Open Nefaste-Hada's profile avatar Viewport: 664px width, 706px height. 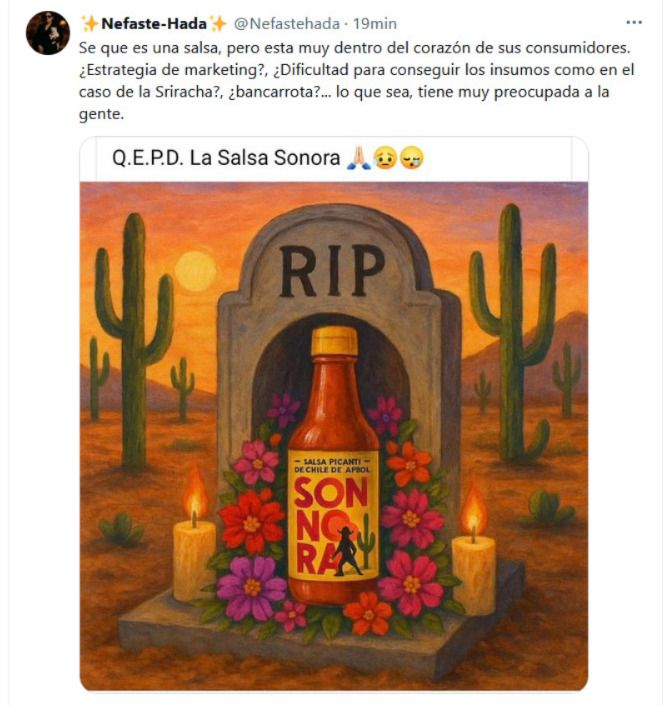tap(48, 33)
